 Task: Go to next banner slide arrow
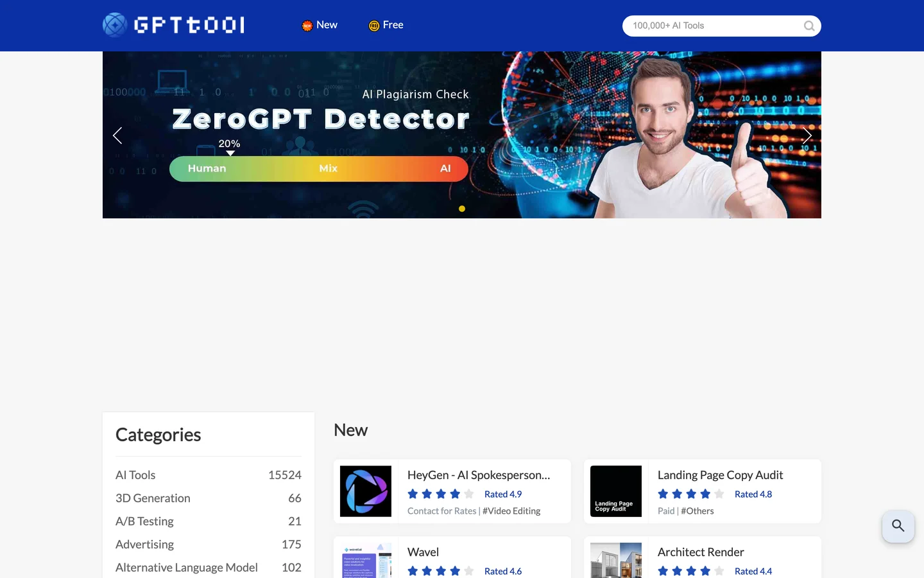pos(807,136)
